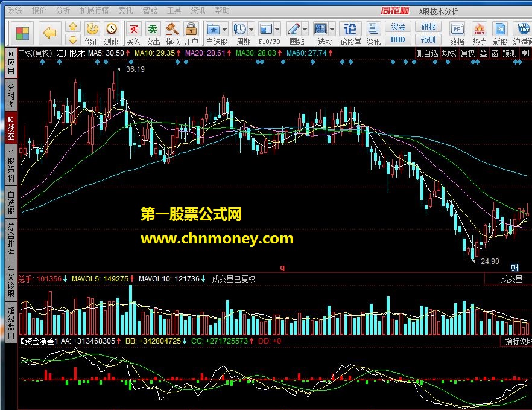Open the toolbar 资讯 news icon
Viewport: 532px width, 410px height.
coord(373,33)
